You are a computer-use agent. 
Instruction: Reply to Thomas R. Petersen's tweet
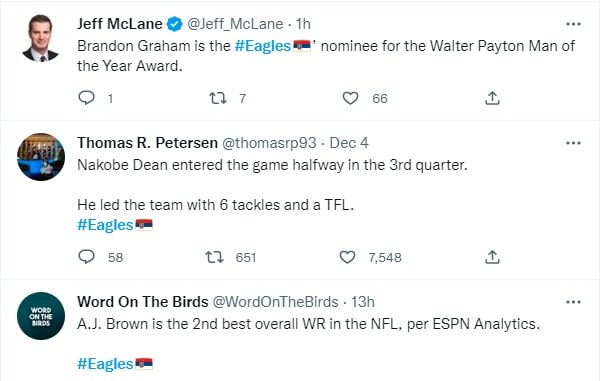86,257
